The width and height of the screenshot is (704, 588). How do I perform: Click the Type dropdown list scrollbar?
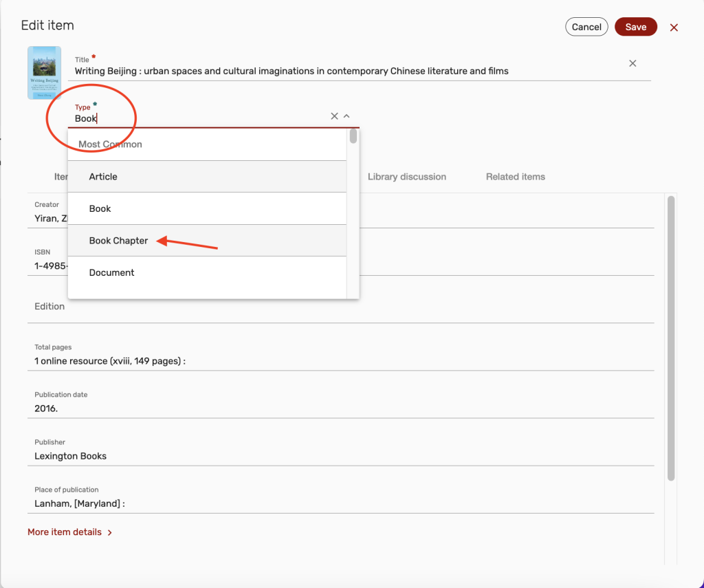click(x=353, y=136)
